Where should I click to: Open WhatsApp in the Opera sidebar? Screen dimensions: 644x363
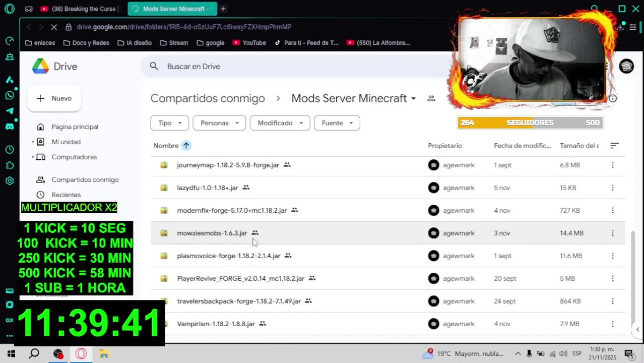coord(10,95)
